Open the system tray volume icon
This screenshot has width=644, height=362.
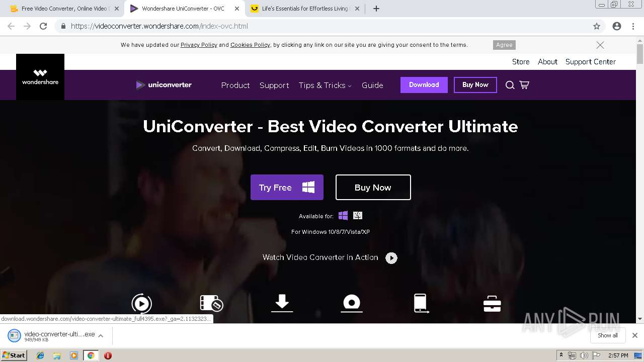[584, 355]
